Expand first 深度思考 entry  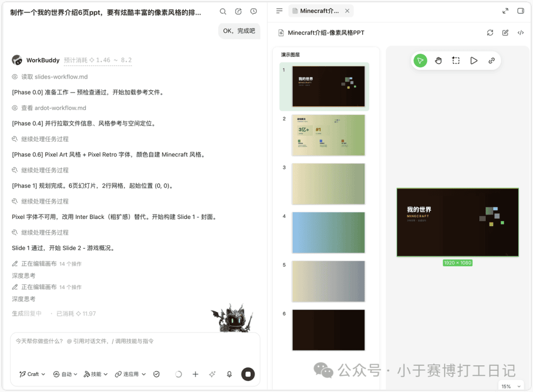coord(24,275)
